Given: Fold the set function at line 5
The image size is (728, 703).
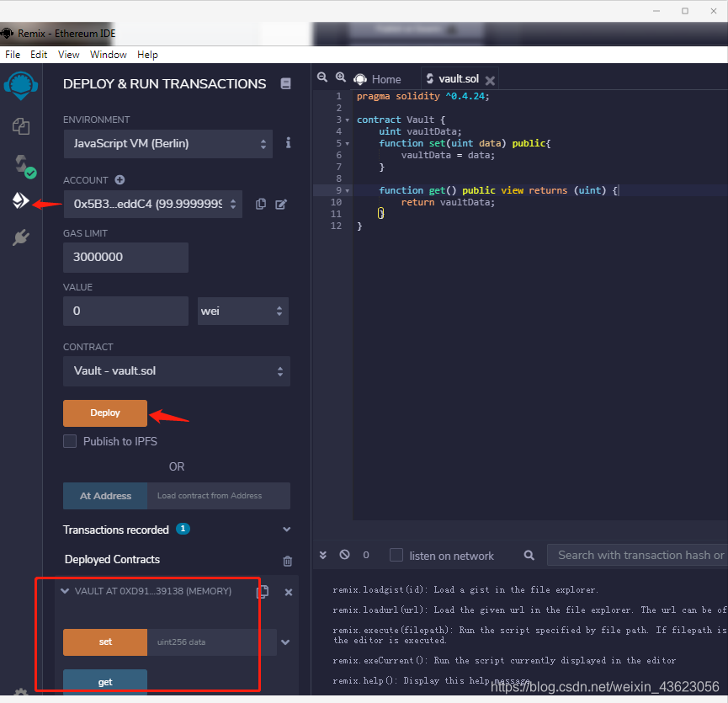Looking at the screenshot, I should coord(348,144).
